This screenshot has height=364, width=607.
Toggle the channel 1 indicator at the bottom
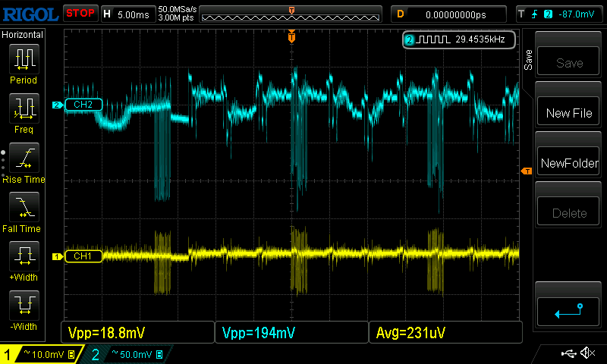(x=7, y=354)
